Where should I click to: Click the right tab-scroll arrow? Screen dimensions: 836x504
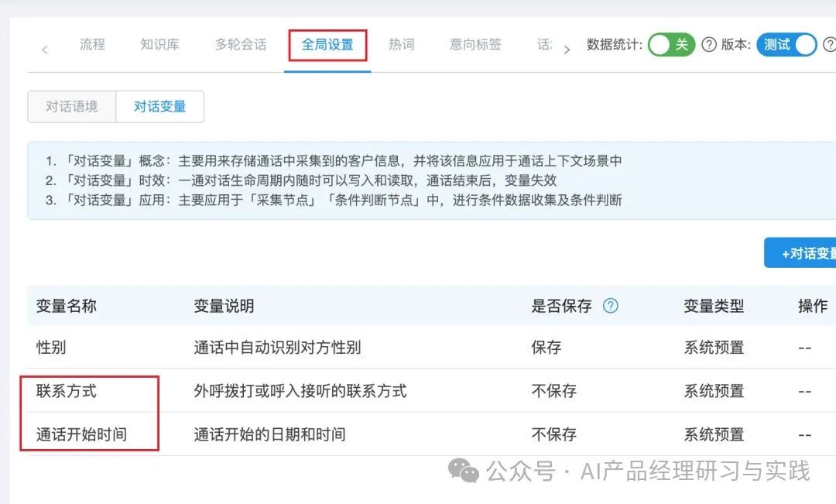(567, 50)
